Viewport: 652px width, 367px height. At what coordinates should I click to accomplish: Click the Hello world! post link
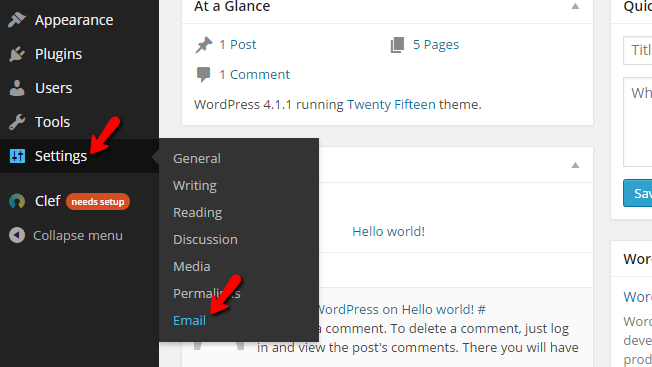pyautogui.click(x=388, y=232)
